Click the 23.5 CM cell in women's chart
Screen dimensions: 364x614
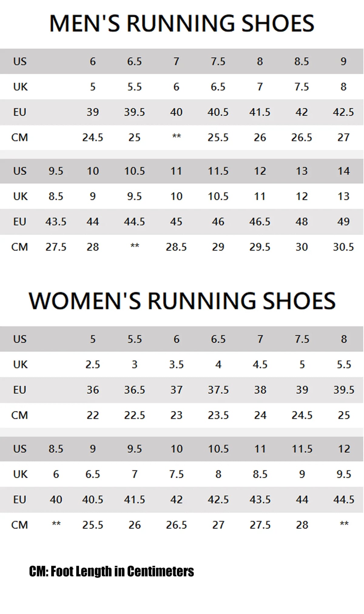(x=218, y=415)
